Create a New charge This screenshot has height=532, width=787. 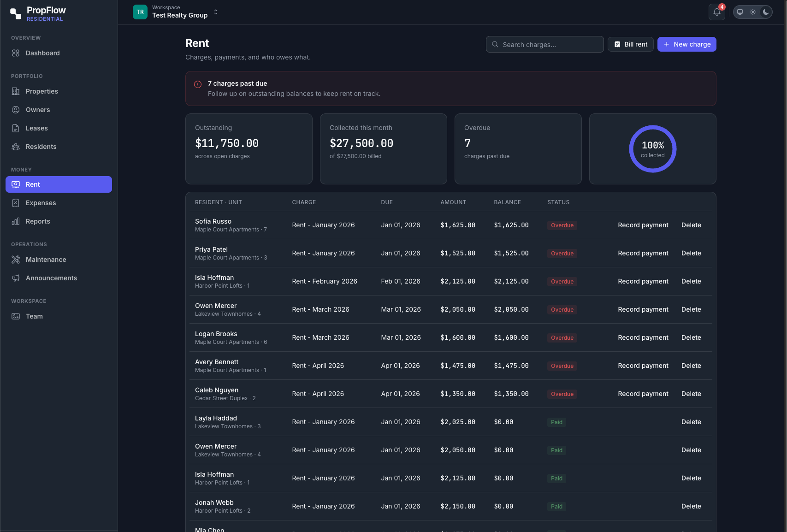point(687,44)
